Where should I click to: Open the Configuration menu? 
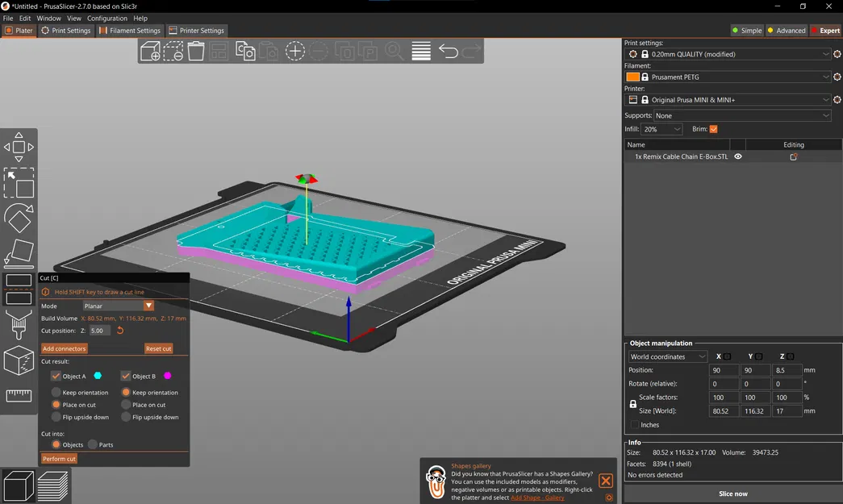[x=106, y=18]
